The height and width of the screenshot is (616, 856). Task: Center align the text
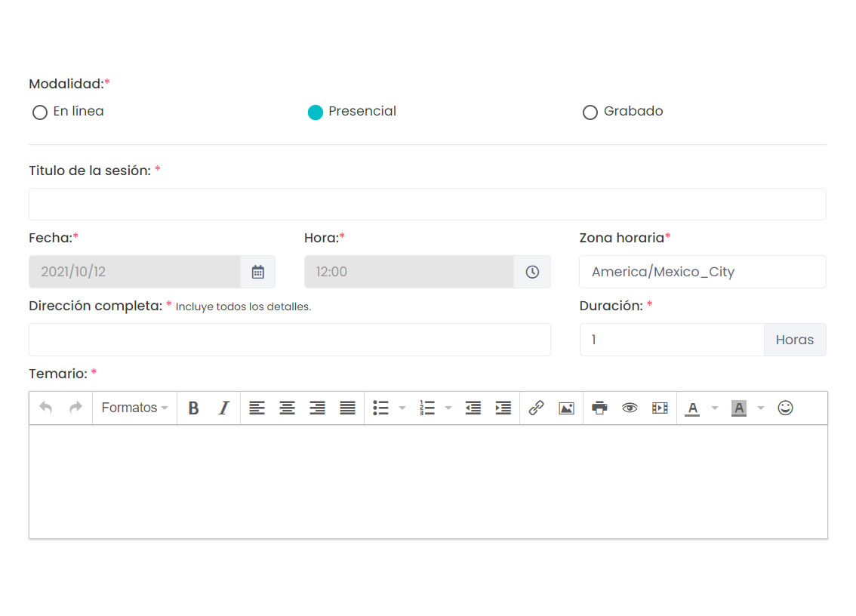click(x=287, y=408)
